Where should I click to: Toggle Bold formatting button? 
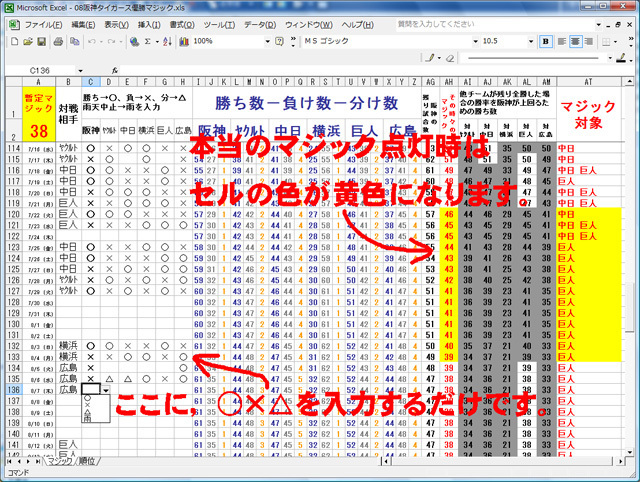coord(546,41)
